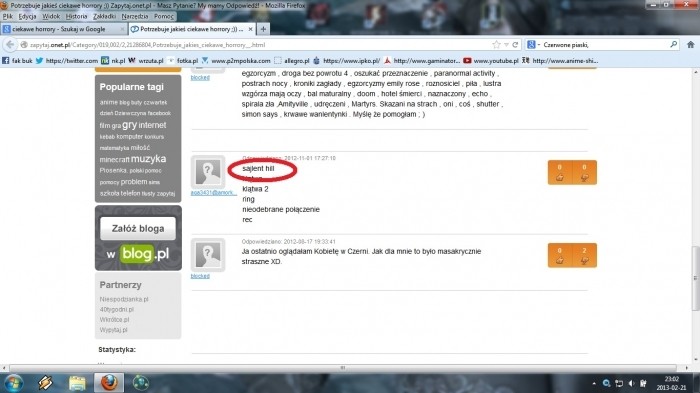Screen dimensions: 700x393
Task: Click the horizontal scrollbar at the page bottom
Action: pos(343,368)
